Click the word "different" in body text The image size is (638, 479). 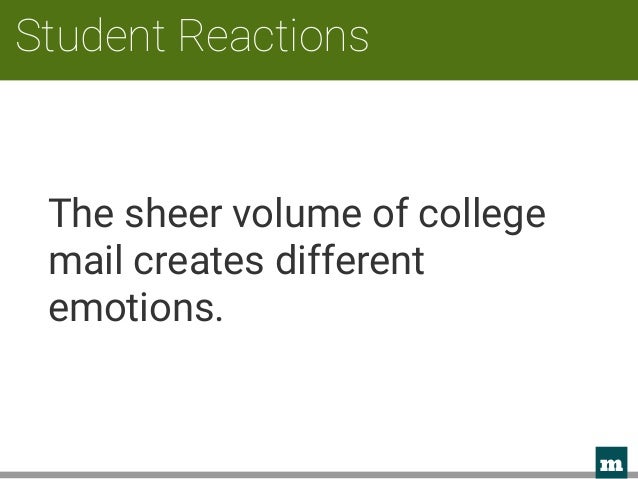[350, 260]
